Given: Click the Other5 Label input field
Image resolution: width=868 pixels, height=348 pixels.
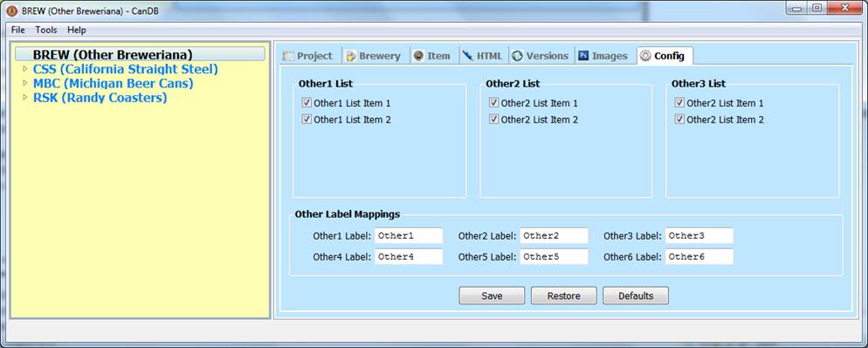Looking at the screenshot, I should [x=554, y=256].
